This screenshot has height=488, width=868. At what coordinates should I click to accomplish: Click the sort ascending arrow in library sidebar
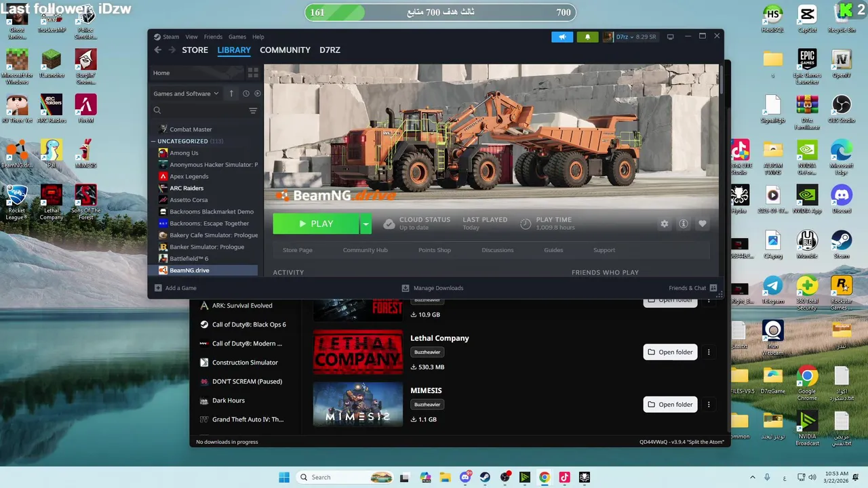point(231,94)
